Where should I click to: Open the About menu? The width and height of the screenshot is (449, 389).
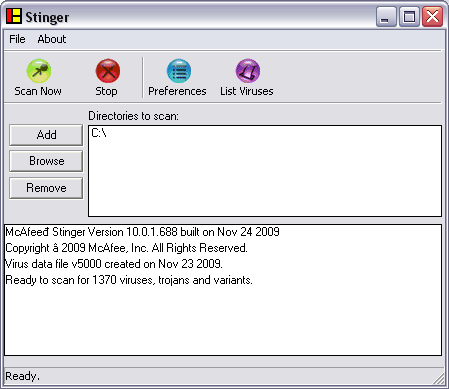(52, 39)
